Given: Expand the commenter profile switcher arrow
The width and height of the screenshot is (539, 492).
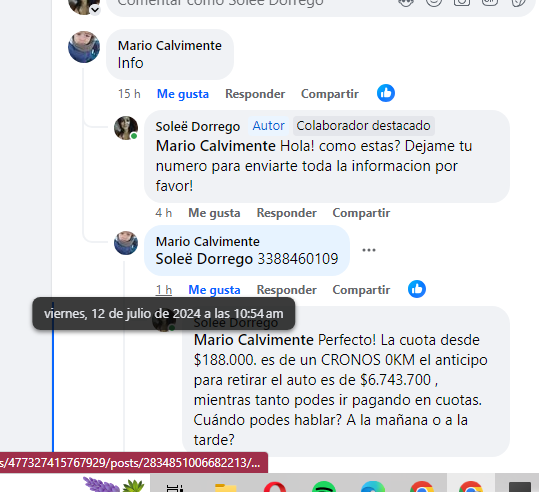Looking at the screenshot, I should coord(95,10).
